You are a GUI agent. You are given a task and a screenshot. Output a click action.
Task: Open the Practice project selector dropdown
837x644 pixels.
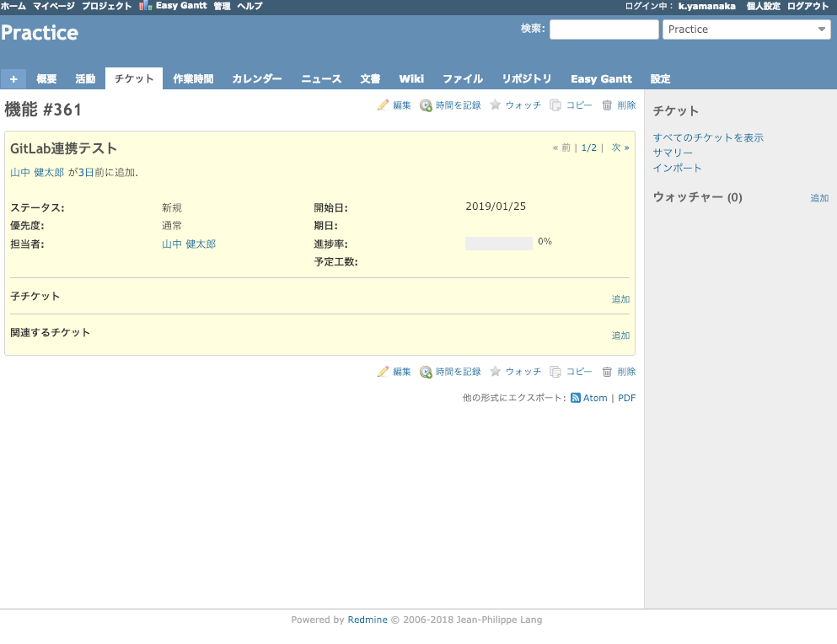(747, 30)
